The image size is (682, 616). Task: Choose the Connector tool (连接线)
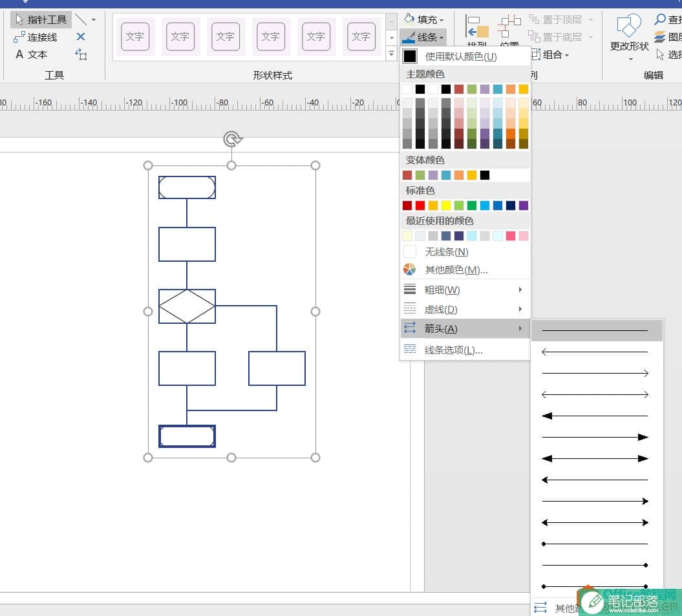point(36,37)
